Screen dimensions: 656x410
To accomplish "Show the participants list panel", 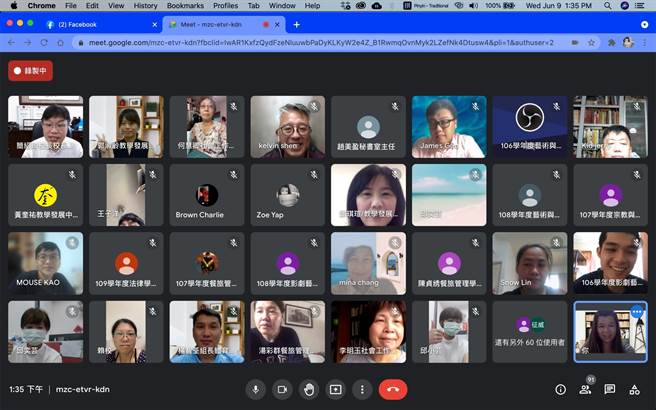I will pyautogui.click(x=585, y=389).
